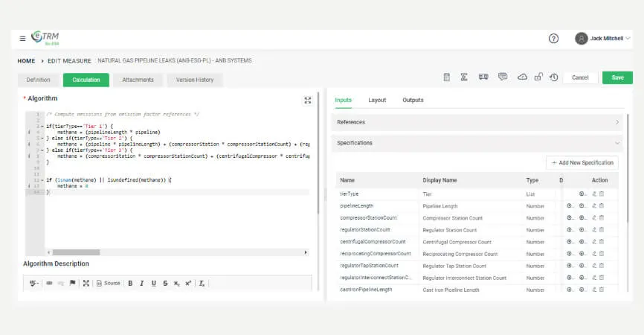This screenshot has width=644, height=335.
Task: Apply underline formatting
Action: coord(154,283)
